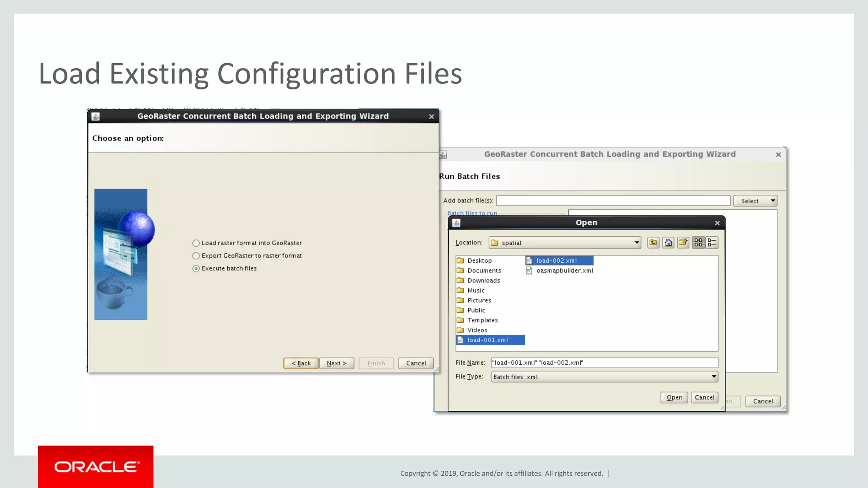Click Java icon in Choose an option wizard title
The image size is (868, 488).
(x=96, y=116)
